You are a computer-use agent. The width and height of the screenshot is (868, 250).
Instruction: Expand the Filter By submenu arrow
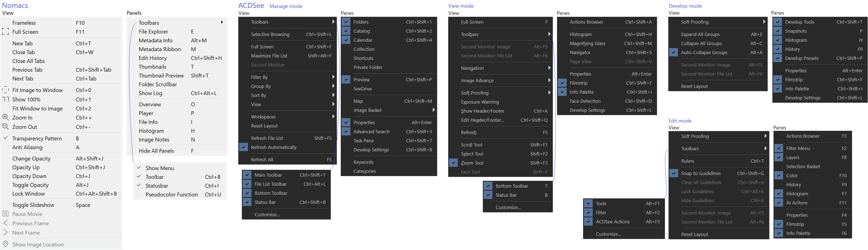[333, 77]
